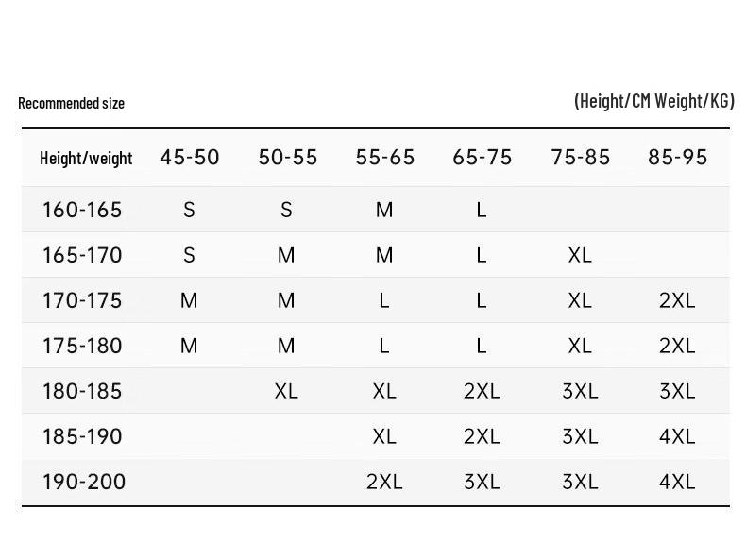Click the 4XL cell in the 185-190 row
Image resolution: width=746 pixels, height=560 pixels.
[677, 436]
